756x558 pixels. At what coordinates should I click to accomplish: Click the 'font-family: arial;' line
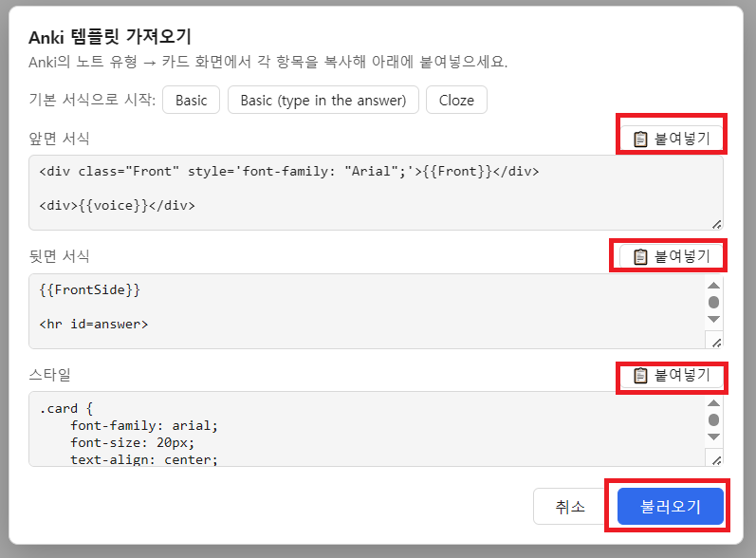[144, 425]
